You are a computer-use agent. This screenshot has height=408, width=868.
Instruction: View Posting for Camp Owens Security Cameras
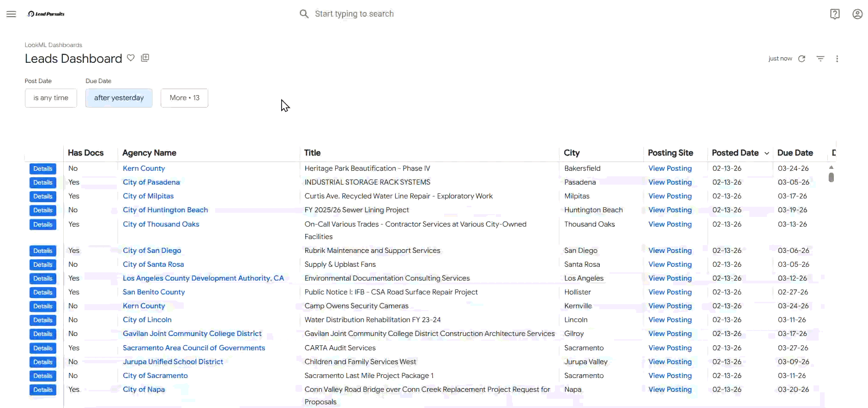670,306
